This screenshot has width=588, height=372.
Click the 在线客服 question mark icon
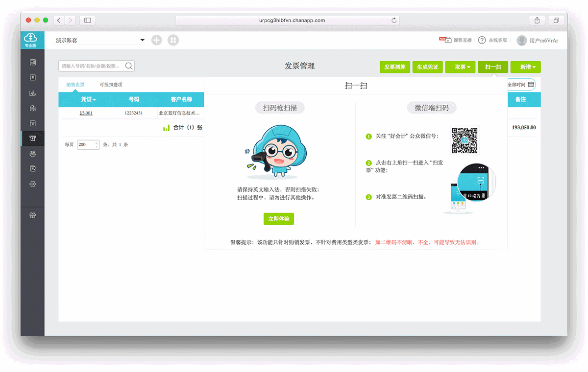(x=482, y=40)
